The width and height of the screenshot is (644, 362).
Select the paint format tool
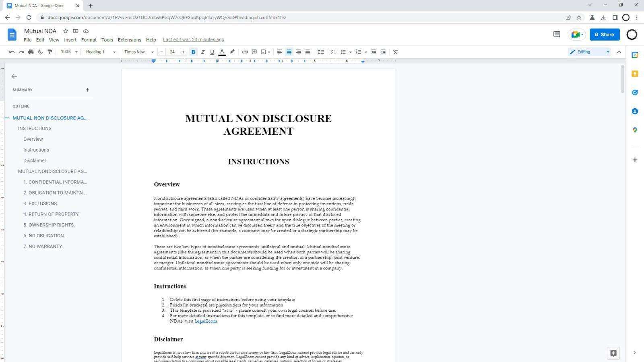(50, 51)
